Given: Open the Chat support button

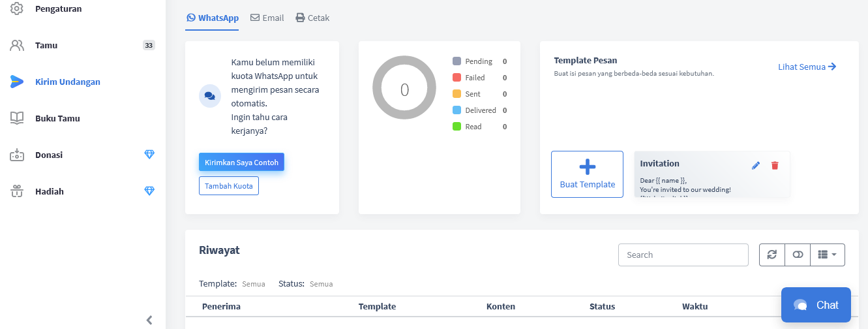Looking at the screenshot, I should tap(816, 305).
